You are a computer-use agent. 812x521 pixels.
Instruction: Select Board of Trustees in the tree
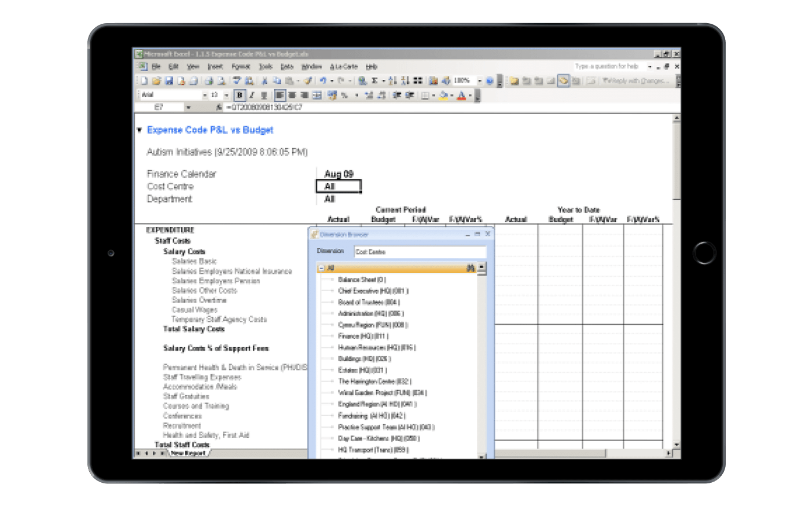pos(369,302)
